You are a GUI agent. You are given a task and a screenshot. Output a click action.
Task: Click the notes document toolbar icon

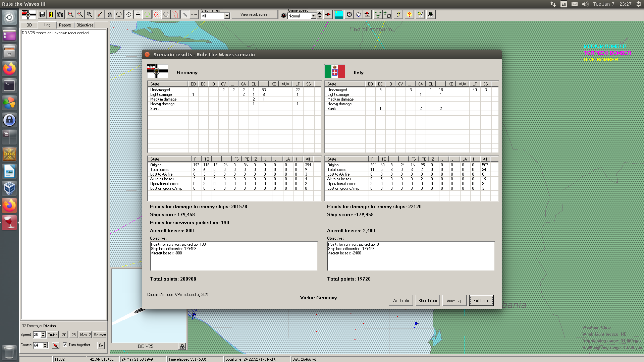coord(421,14)
